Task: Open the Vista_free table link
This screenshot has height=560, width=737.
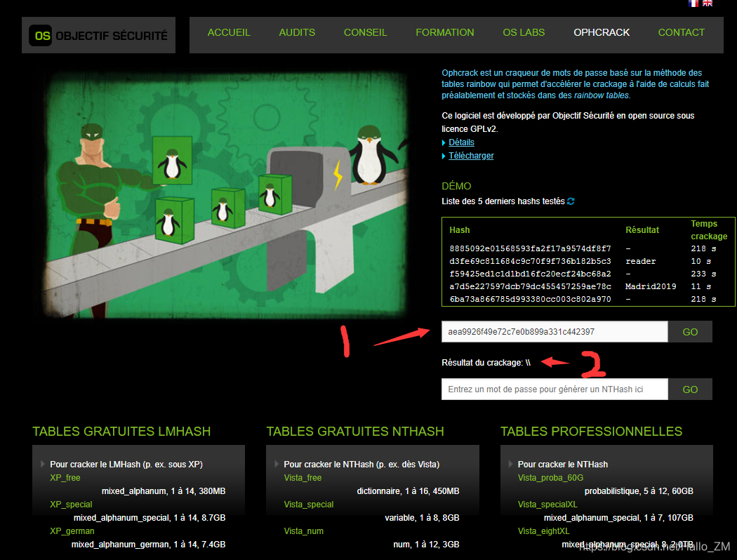Action: click(x=303, y=478)
